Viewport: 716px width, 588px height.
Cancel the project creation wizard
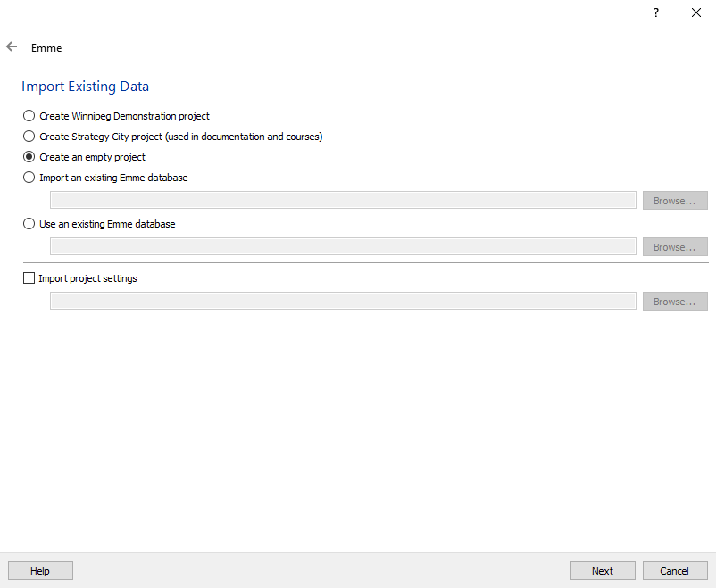click(x=674, y=571)
